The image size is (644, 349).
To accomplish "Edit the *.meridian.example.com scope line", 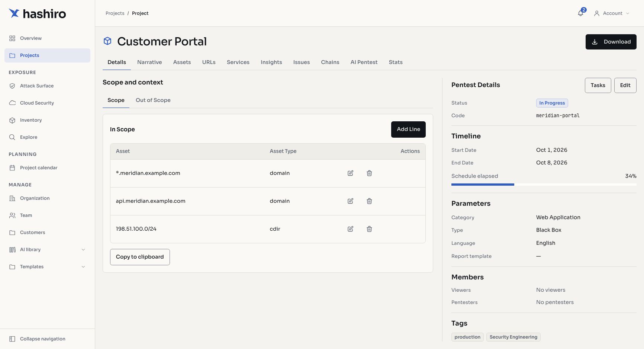I will [x=350, y=173].
